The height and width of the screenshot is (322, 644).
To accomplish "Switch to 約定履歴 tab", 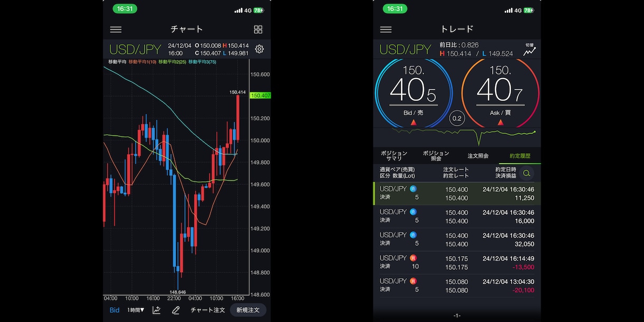I will pyautogui.click(x=520, y=156).
